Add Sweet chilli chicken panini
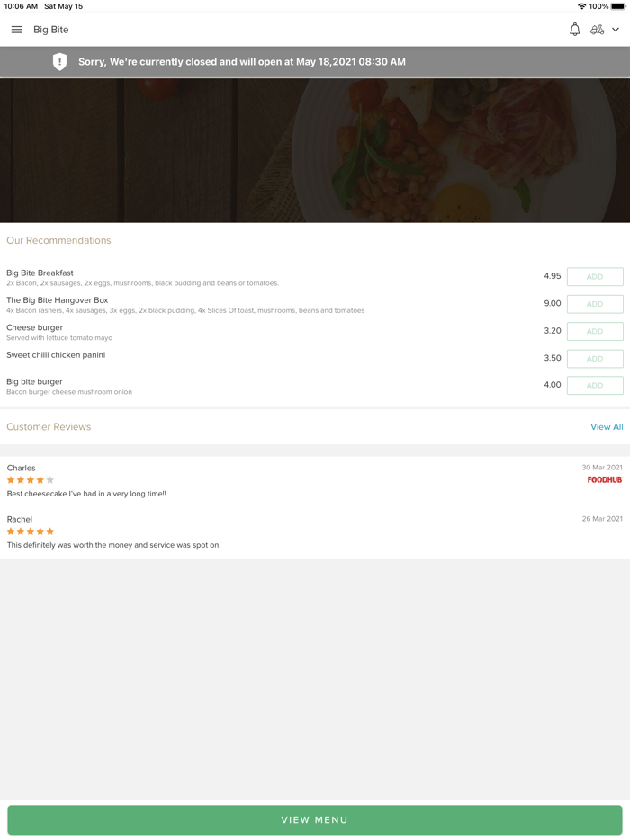Image resolution: width=630 pixels, height=840 pixels. 595,358
